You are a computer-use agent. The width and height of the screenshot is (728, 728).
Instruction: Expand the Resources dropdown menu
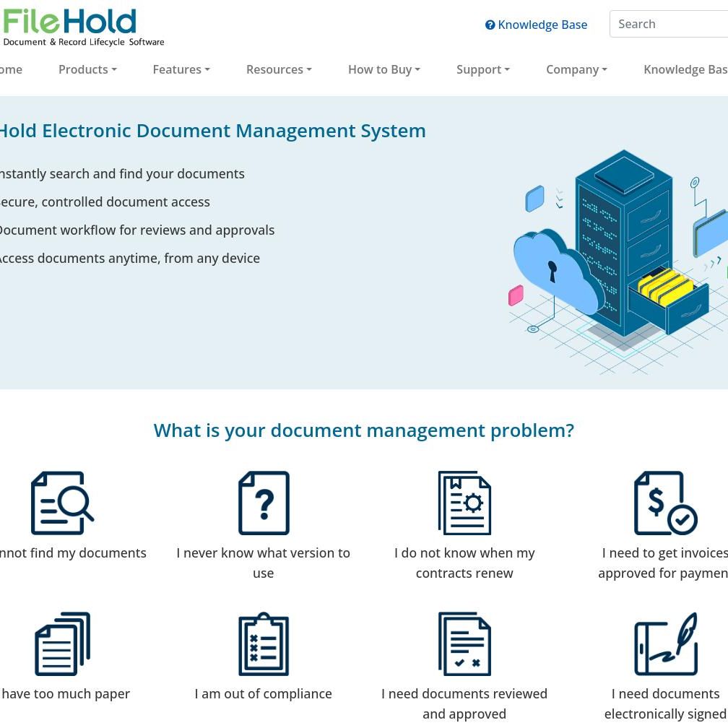(x=279, y=69)
